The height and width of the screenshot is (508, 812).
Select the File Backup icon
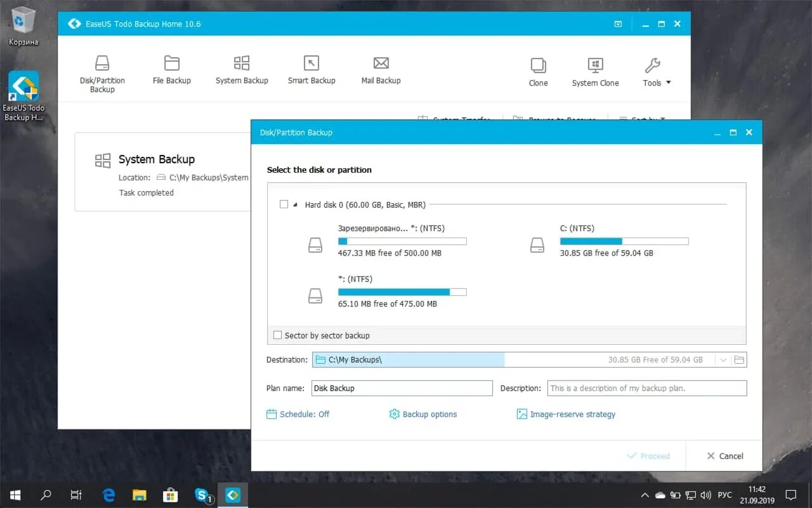pyautogui.click(x=171, y=70)
